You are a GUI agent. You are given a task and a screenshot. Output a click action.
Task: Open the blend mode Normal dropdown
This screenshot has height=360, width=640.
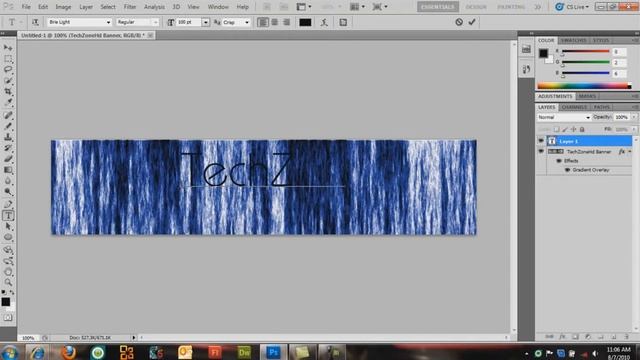click(x=564, y=118)
